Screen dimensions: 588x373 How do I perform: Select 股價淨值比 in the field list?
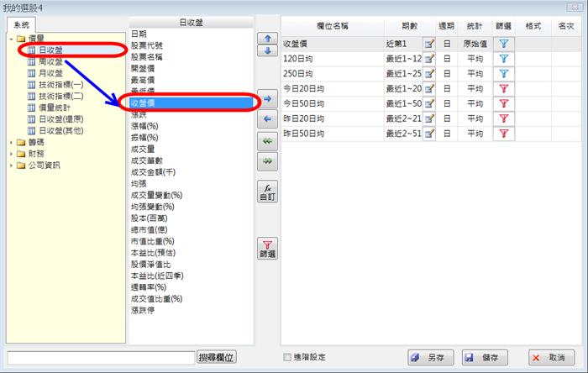tap(150, 265)
